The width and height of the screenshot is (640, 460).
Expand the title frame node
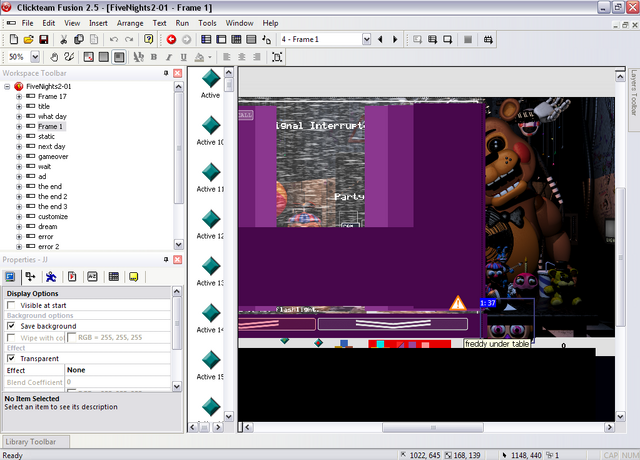(19, 107)
